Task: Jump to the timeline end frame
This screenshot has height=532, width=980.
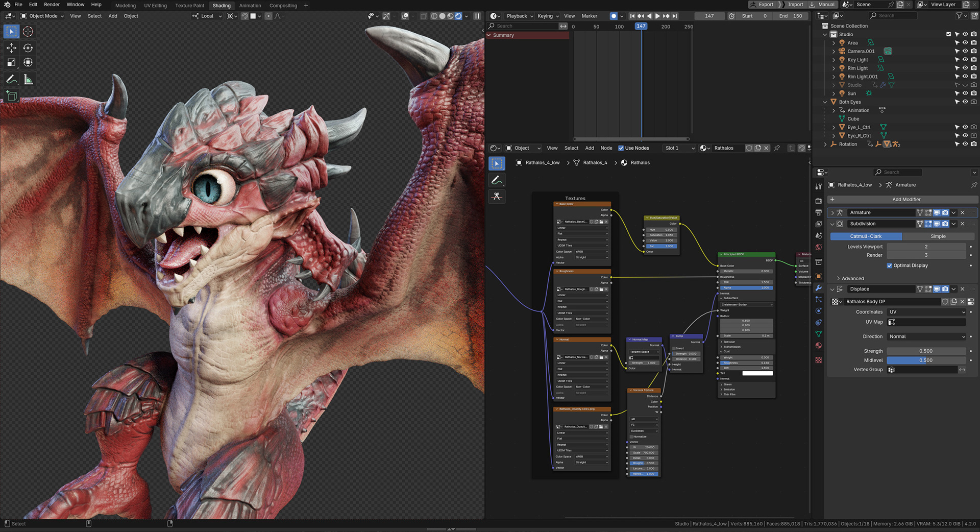Action: [x=675, y=16]
